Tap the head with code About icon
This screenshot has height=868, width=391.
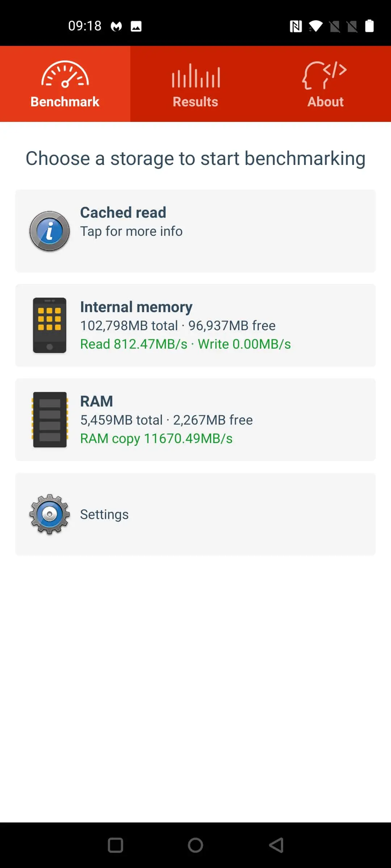tap(325, 75)
